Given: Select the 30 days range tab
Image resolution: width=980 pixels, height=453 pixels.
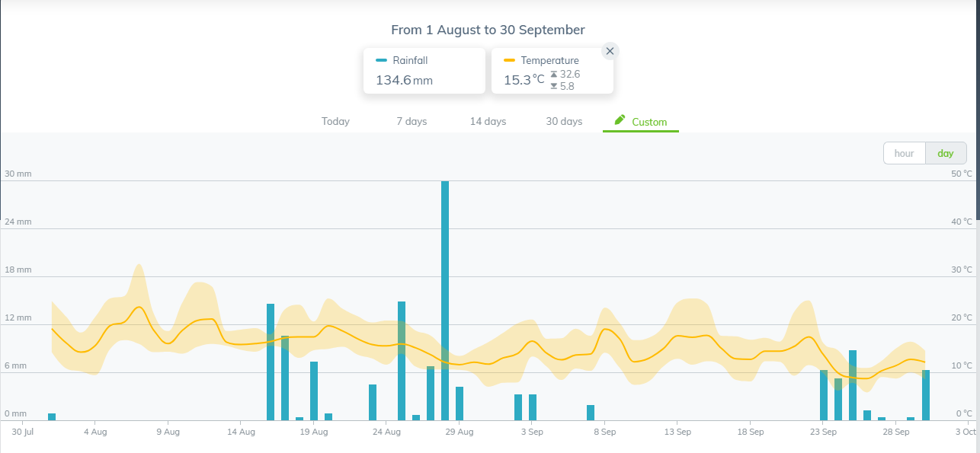Looking at the screenshot, I should click(564, 122).
